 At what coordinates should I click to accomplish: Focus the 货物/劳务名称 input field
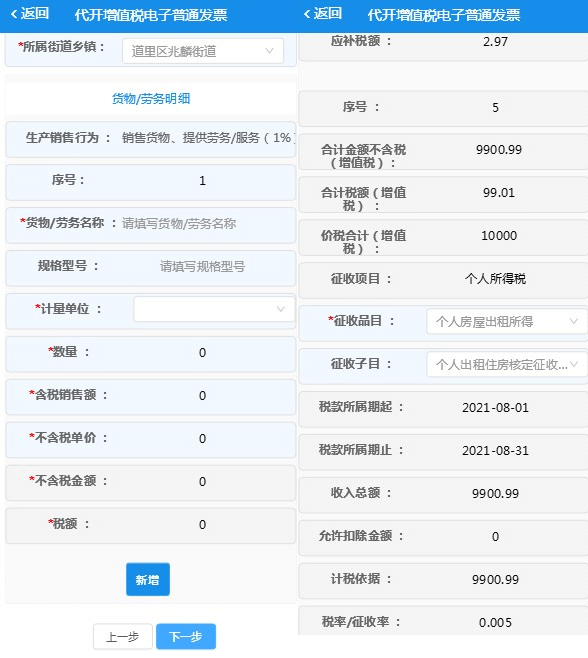point(207,224)
